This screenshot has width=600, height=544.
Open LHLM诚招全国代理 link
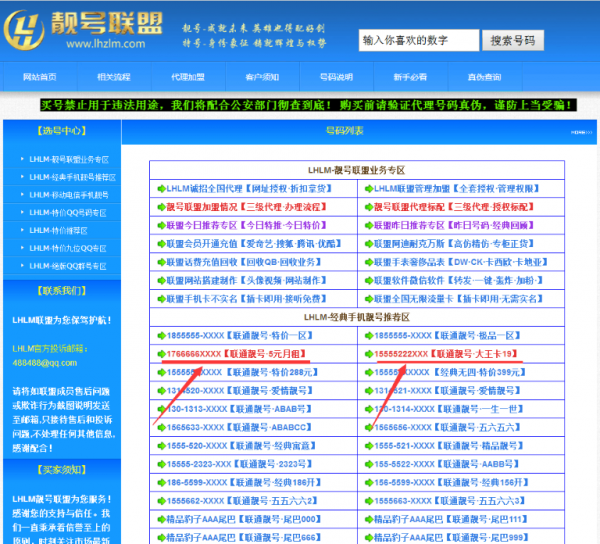249,189
